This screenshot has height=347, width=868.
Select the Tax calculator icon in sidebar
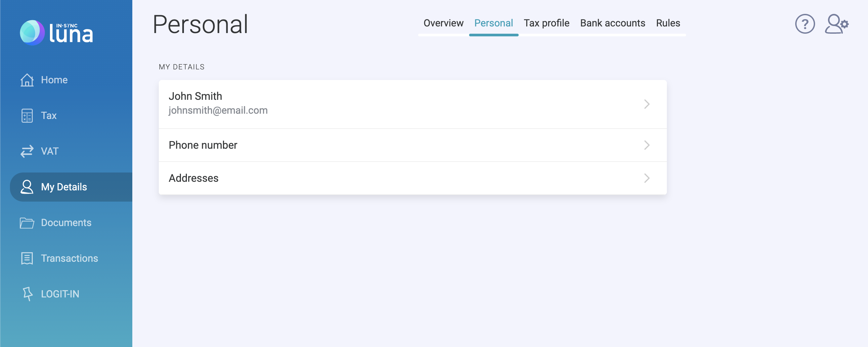[x=27, y=116]
